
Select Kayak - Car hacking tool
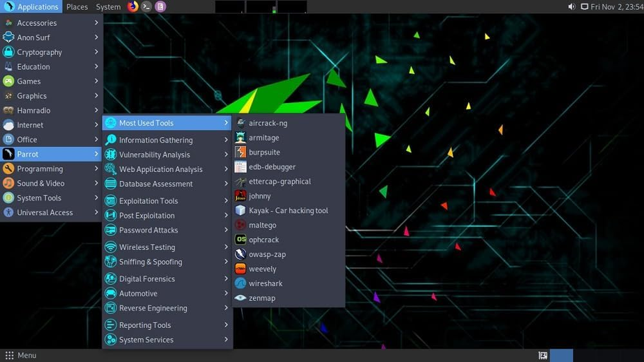coord(289,210)
